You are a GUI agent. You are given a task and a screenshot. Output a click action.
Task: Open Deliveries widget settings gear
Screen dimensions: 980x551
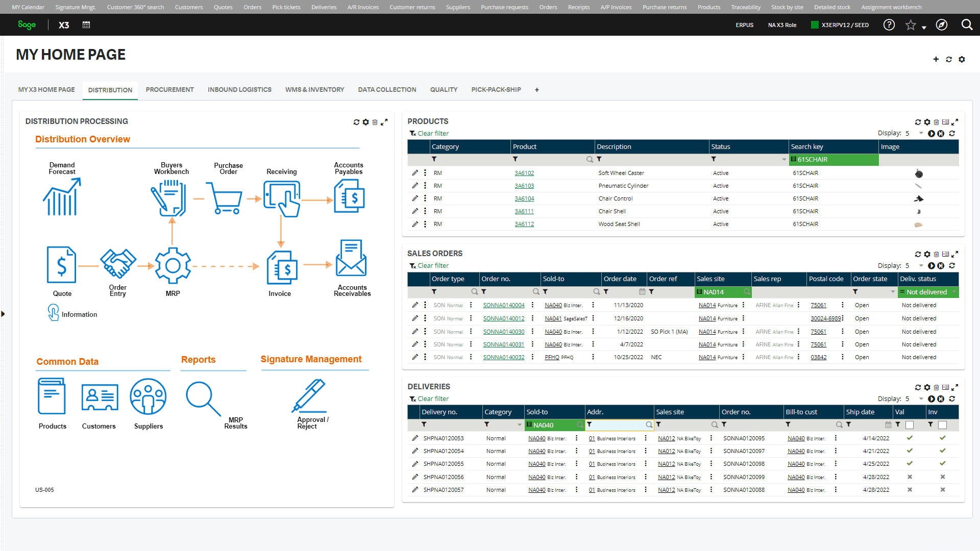click(927, 387)
